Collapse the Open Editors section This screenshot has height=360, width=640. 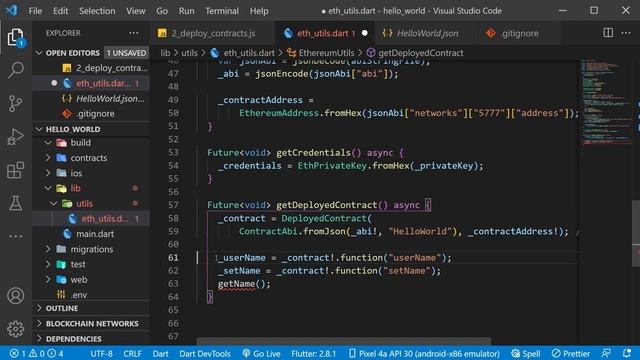[x=39, y=53]
